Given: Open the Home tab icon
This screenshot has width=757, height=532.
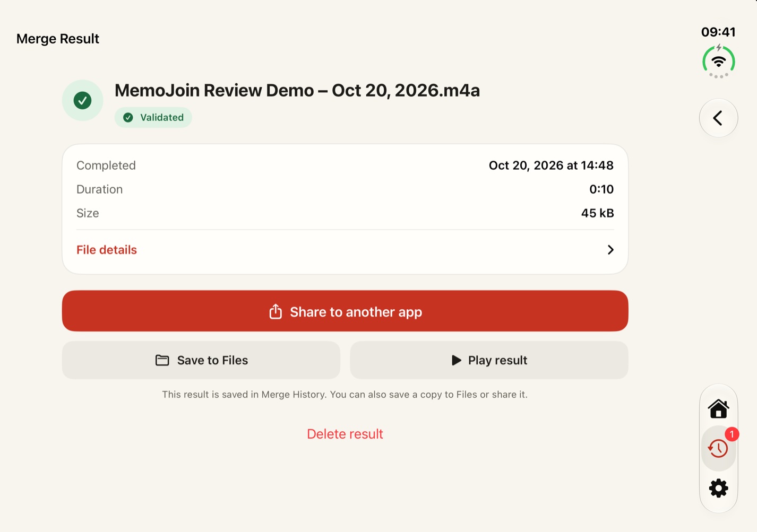Looking at the screenshot, I should point(718,408).
